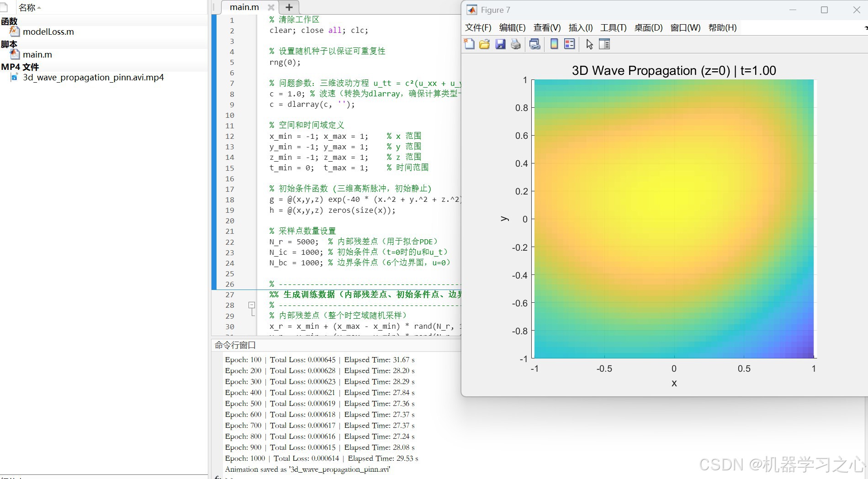This screenshot has width=868, height=479.
Task: Click the 'Animation saved as' output line
Action: pyautogui.click(x=307, y=469)
